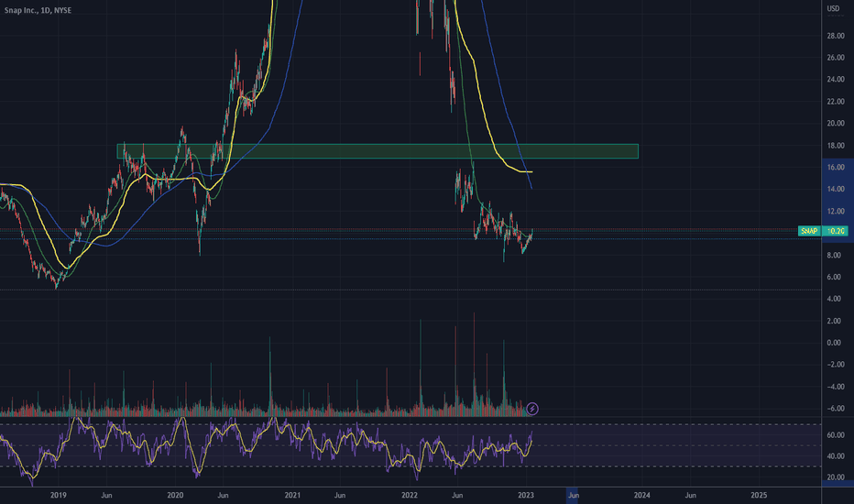The width and height of the screenshot is (854, 504).
Task: Click the 26.00 price axis label
Action: [836, 58]
